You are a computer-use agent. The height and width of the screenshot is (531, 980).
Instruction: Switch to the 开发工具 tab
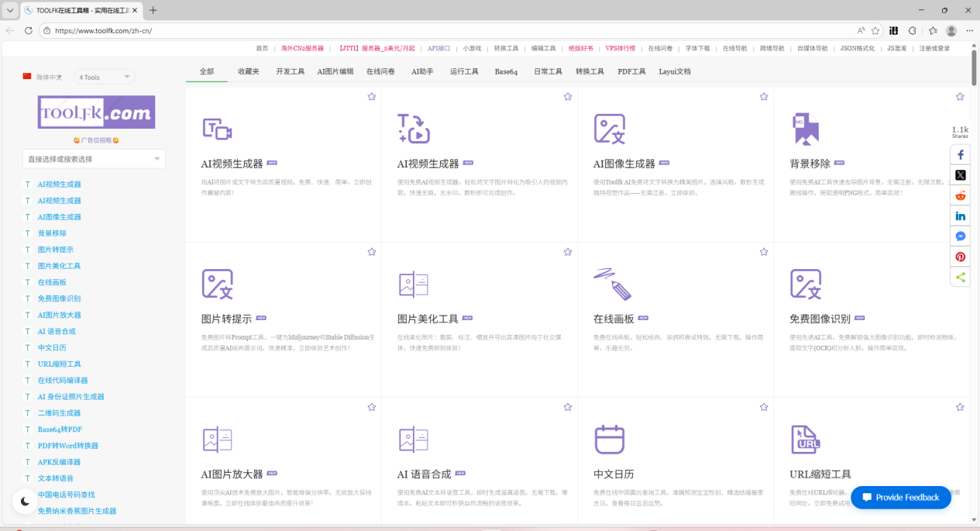pyautogui.click(x=291, y=71)
